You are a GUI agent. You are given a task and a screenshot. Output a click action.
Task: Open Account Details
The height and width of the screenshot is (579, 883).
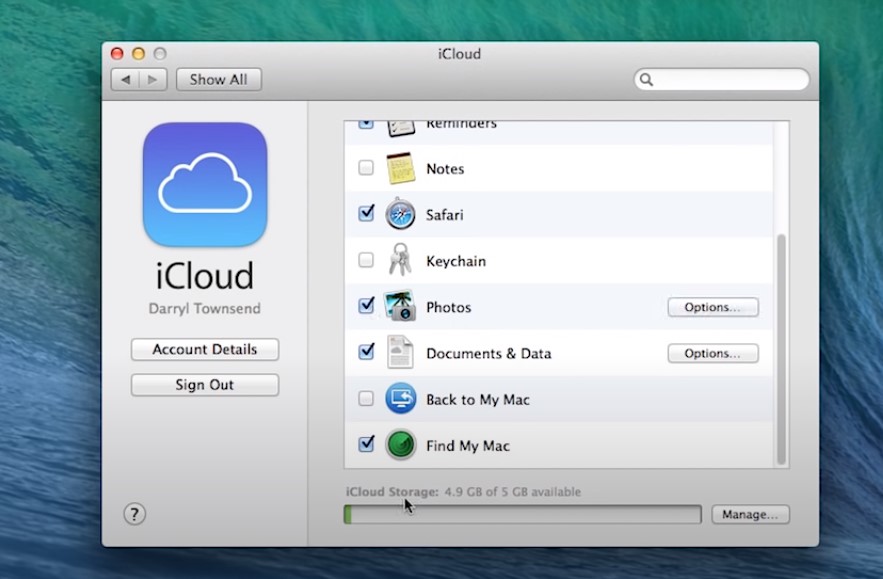click(x=205, y=349)
